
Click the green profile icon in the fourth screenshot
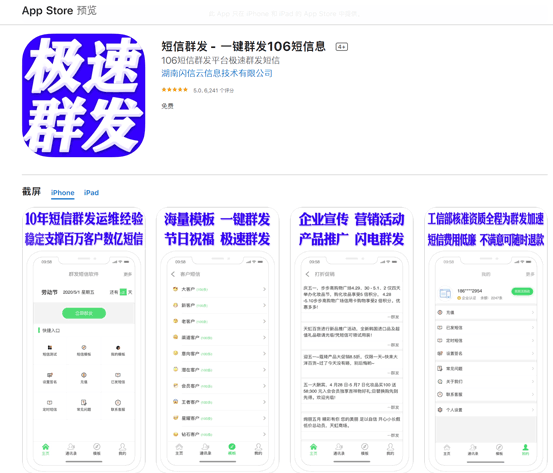point(525,447)
